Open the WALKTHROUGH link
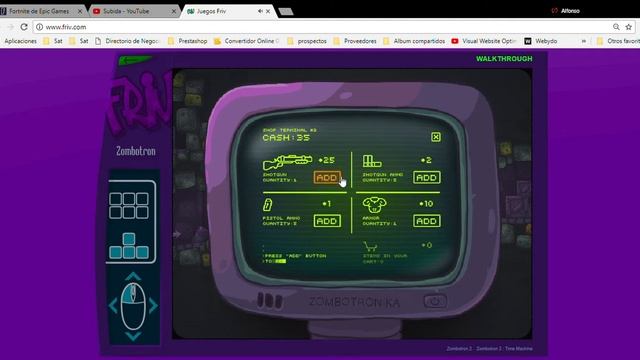 click(504, 59)
